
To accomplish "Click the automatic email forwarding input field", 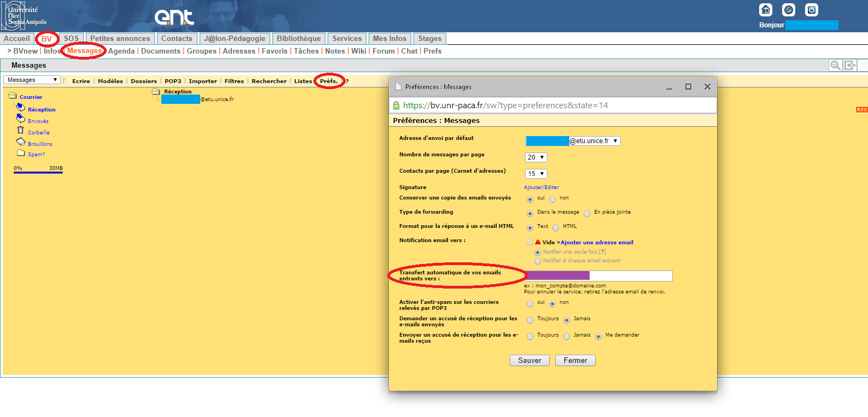I will click(598, 276).
